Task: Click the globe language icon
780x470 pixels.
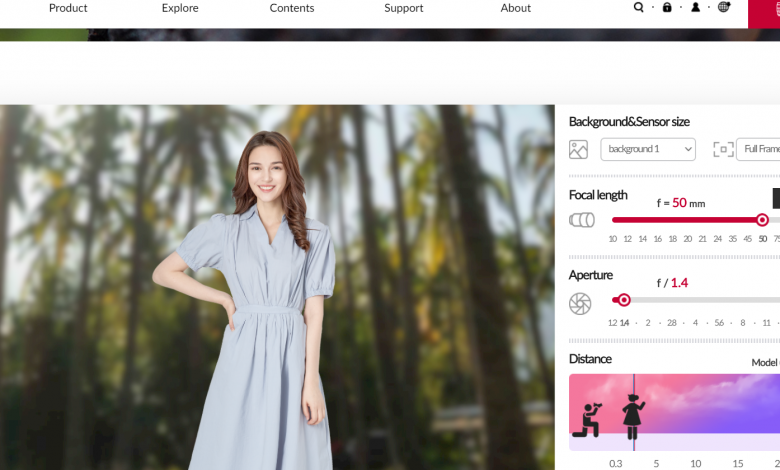Action: click(x=724, y=6)
